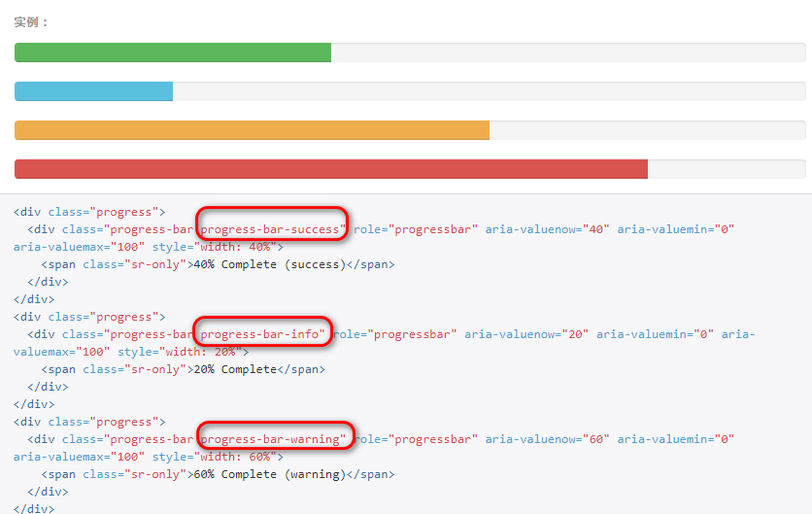
Task: Click the orange warning progress bar
Action: coord(253,130)
